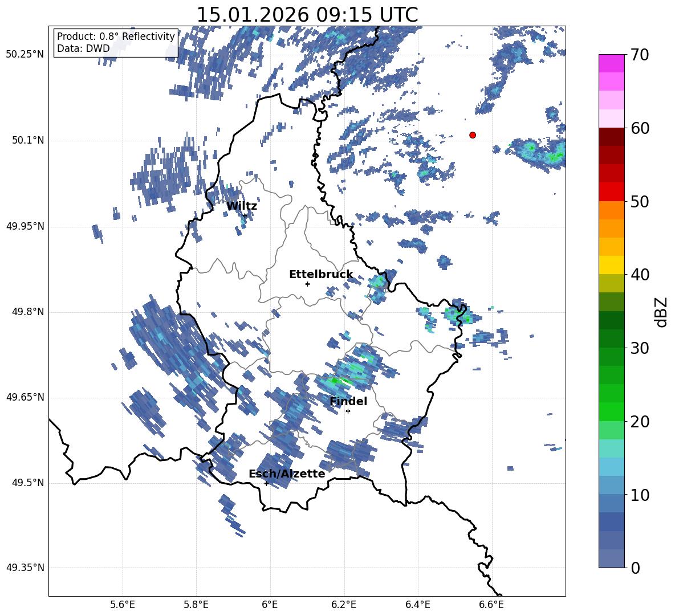675x616 pixels.
Task: Click the dBZ colorbar axis label
Action: point(662,312)
